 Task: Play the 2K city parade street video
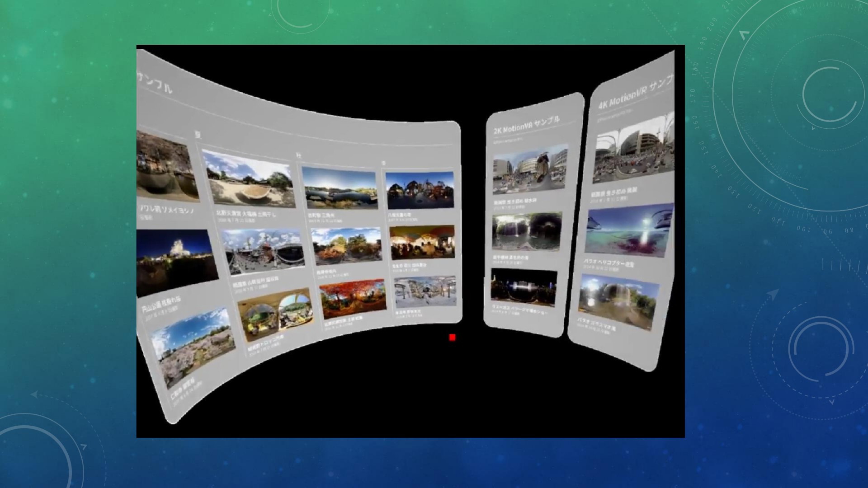pyautogui.click(x=530, y=169)
